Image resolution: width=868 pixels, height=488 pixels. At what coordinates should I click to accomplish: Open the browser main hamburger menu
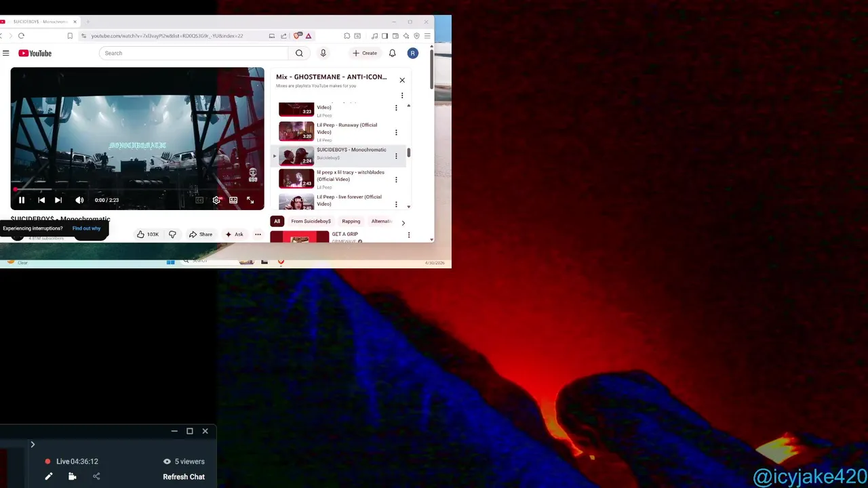pyautogui.click(x=427, y=36)
